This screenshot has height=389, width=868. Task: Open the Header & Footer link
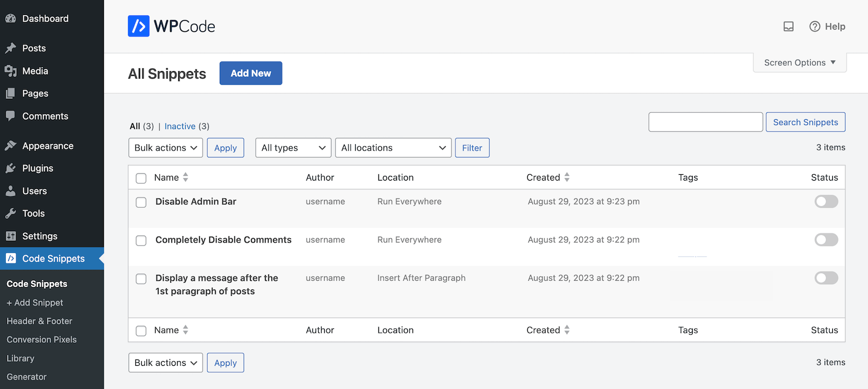(x=39, y=321)
